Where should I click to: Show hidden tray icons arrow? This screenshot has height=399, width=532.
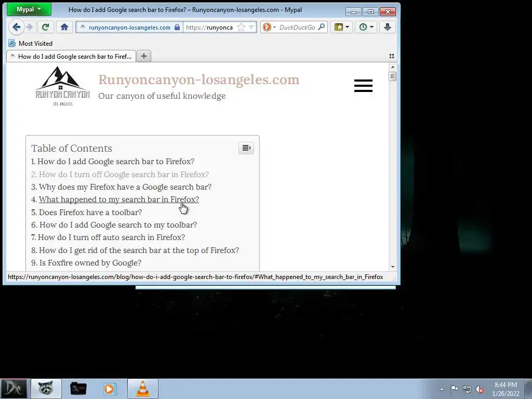442,389
